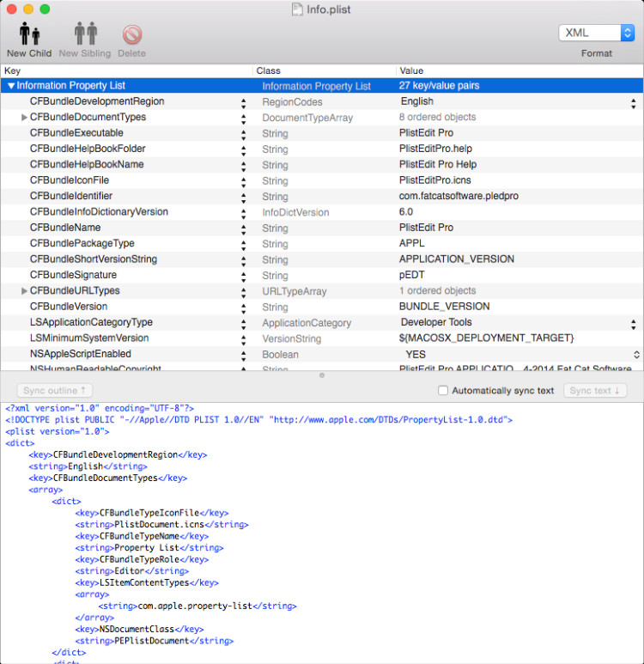This screenshot has height=664, width=644.
Task: Open key stepper for CFBundleVersion
Action: point(244,309)
